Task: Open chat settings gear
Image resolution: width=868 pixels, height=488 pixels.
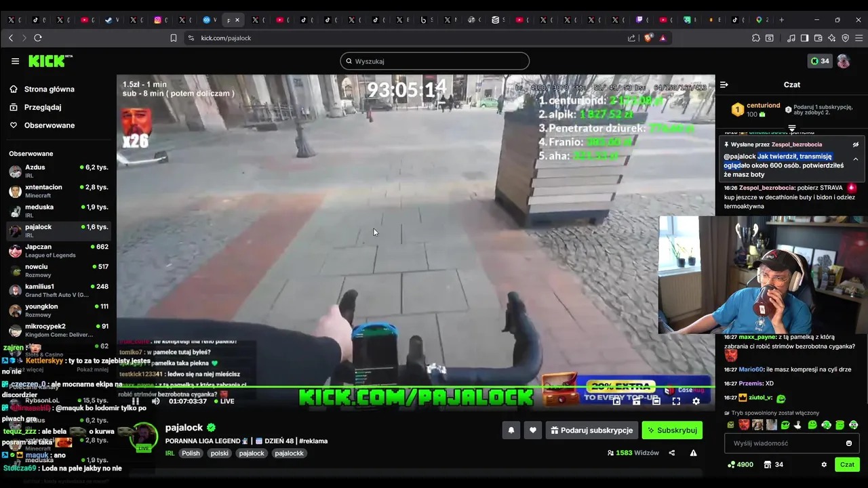Action: [x=824, y=464]
